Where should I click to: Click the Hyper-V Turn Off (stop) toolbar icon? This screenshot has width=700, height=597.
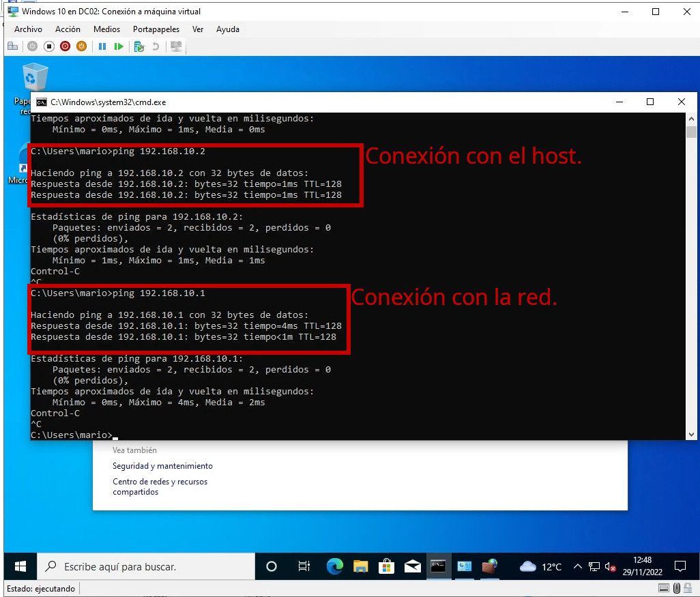(49, 46)
